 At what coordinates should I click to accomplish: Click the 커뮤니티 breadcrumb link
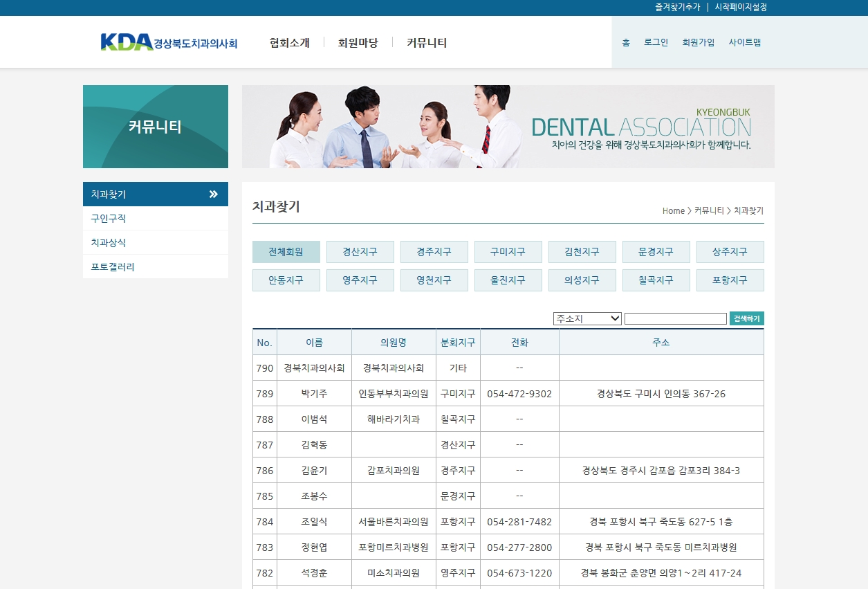pos(709,210)
